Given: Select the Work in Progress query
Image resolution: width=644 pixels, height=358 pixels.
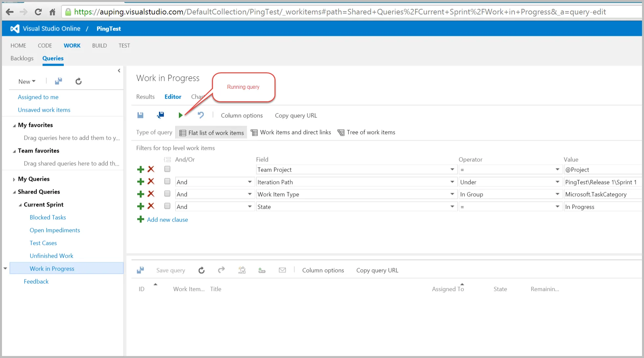Looking at the screenshot, I should pos(66,269).
